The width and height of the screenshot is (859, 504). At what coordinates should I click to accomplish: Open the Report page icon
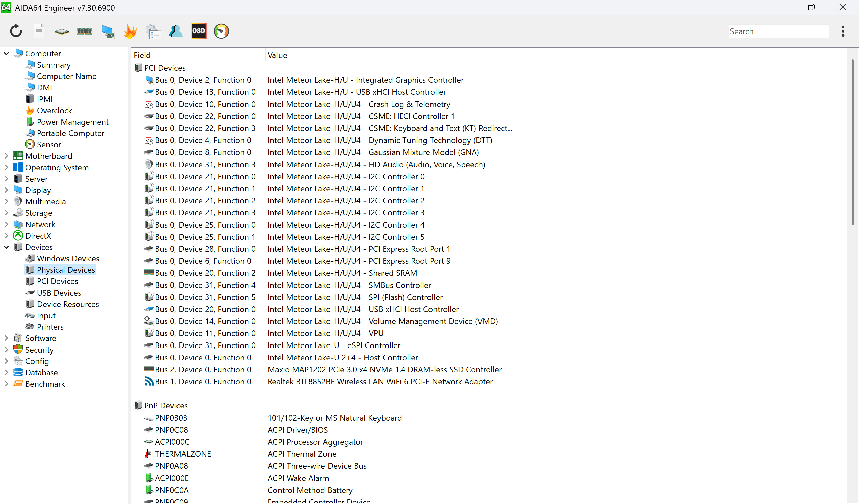coord(39,31)
